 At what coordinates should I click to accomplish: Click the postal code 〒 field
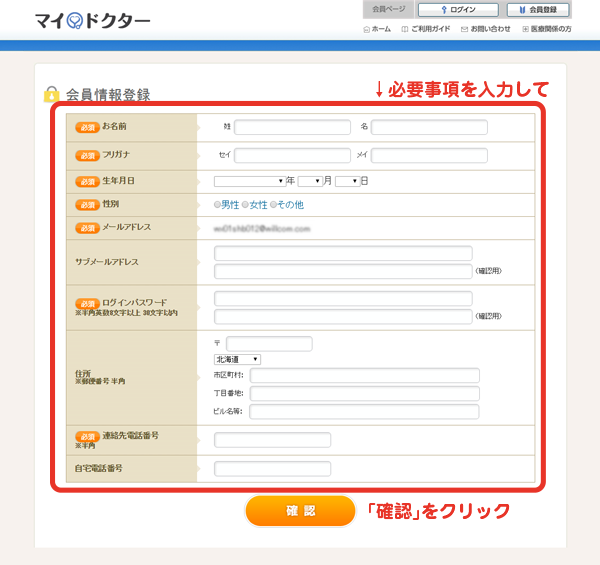(x=269, y=344)
